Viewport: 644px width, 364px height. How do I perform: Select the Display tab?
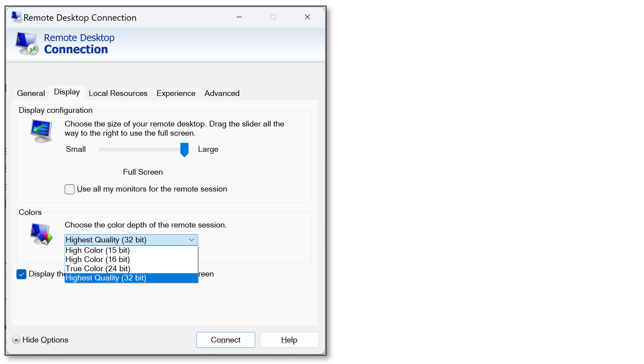coord(67,92)
